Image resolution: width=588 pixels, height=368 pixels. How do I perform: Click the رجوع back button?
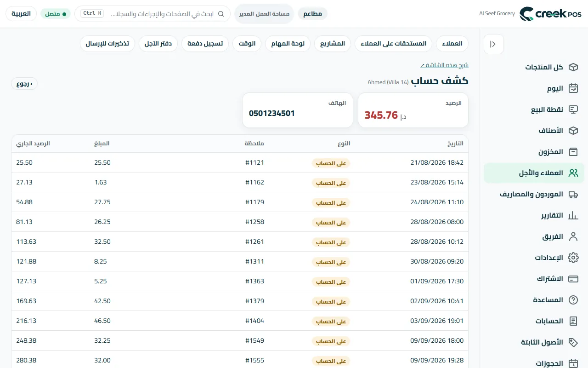pos(24,84)
